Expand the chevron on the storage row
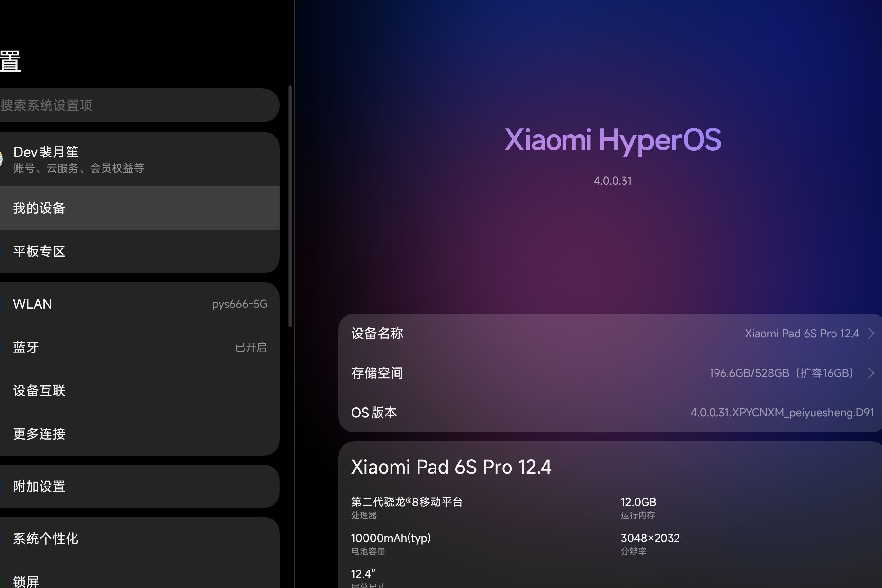This screenshot has width=882, height=588. [871, 373]
